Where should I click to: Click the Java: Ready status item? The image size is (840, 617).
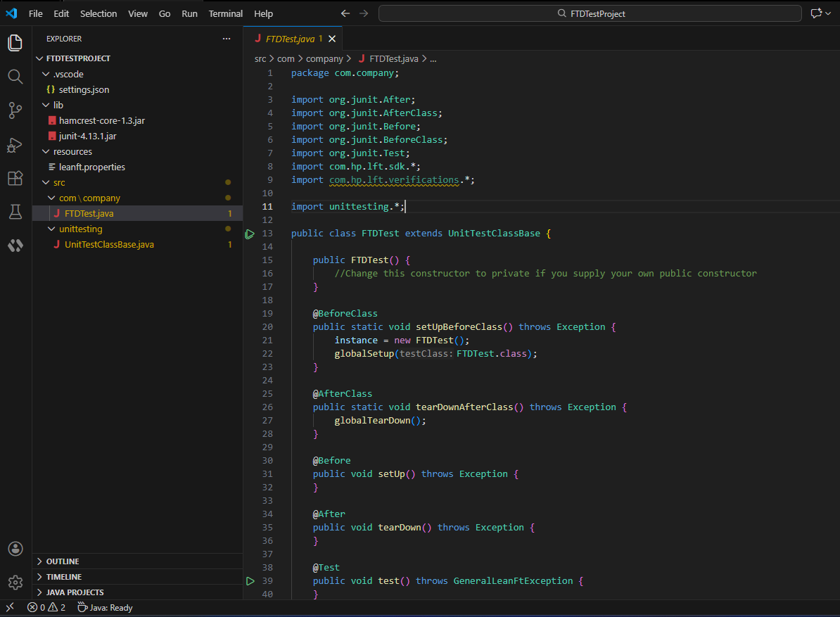point(106,607)
